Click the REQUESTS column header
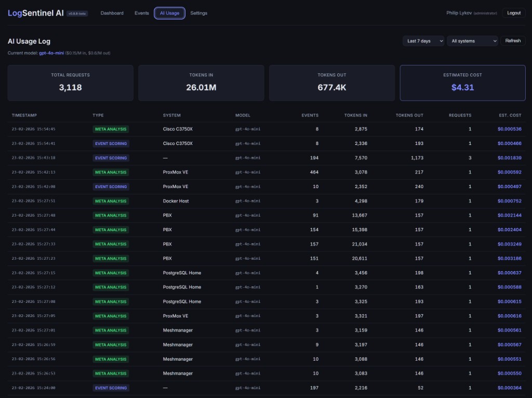 [x=460, y=115]
